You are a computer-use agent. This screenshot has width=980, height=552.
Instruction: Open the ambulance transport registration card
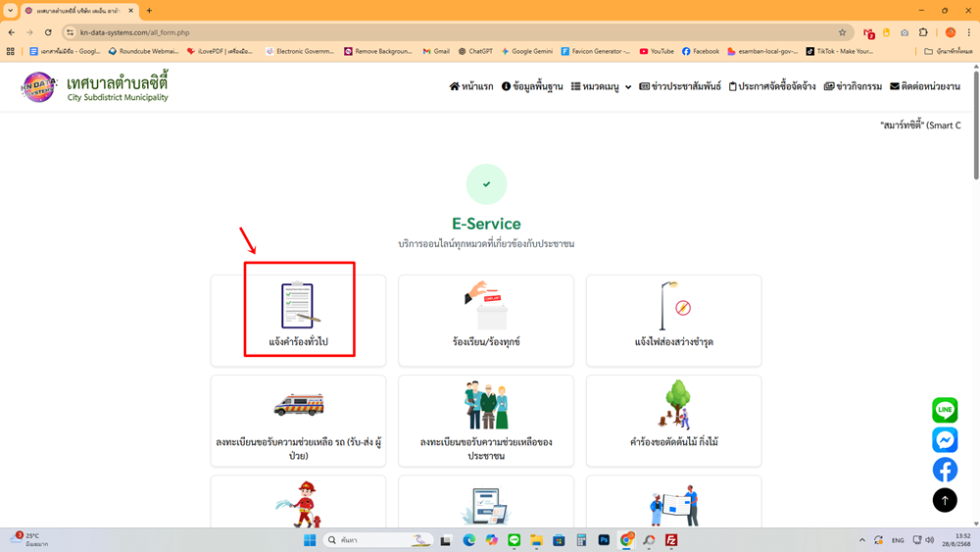click(x=298, y=420)
